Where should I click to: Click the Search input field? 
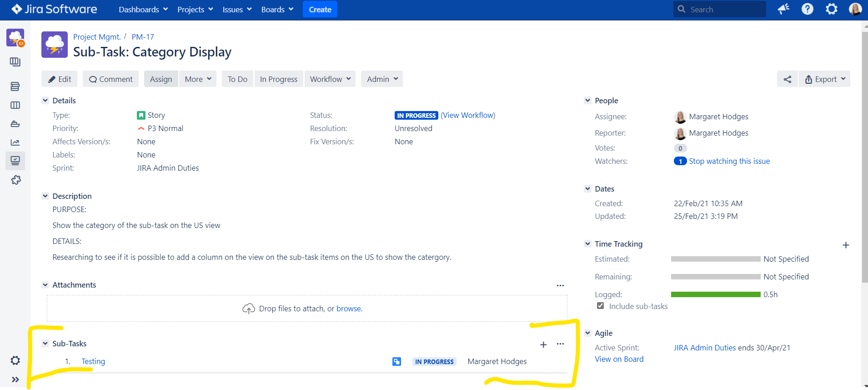[x=720, y=9]
